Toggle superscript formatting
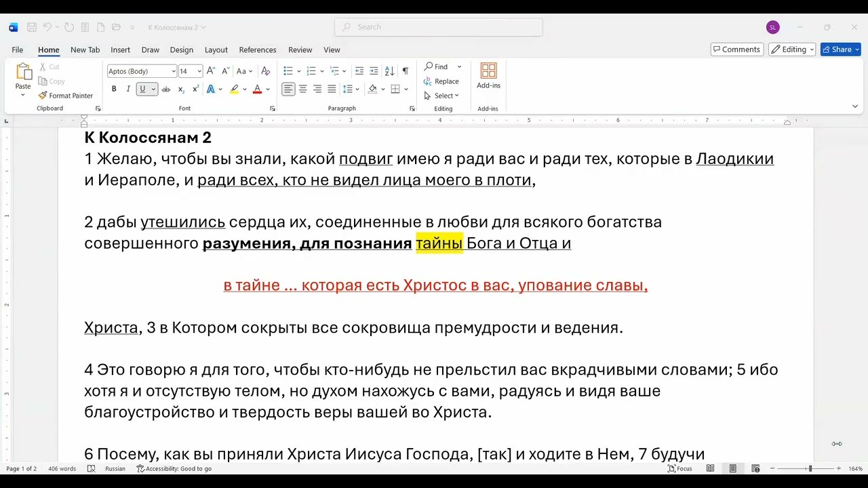The image size is (868, 488). point(195,89)
